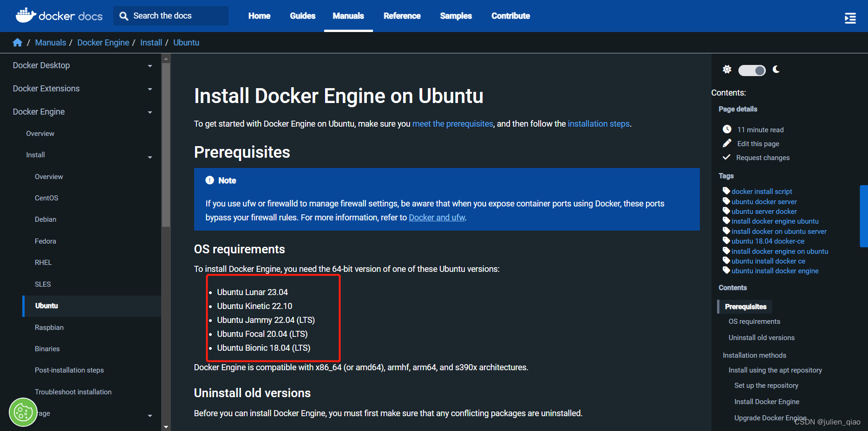The height and width of the screenshot is (431, 868).
Task: Follow the installation steps link
Action: pos(599,124)
